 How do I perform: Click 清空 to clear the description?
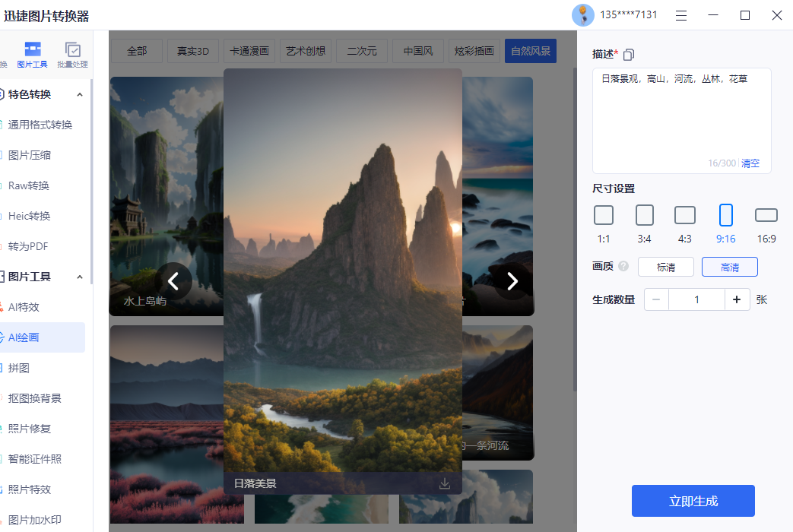pyautogui.click(x=750, y=163)
